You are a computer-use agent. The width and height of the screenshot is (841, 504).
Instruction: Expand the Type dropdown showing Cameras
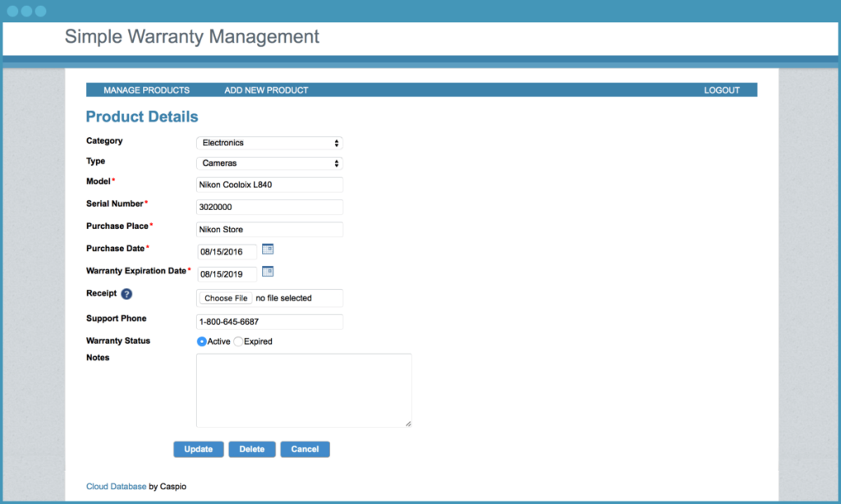click(269, 163)
